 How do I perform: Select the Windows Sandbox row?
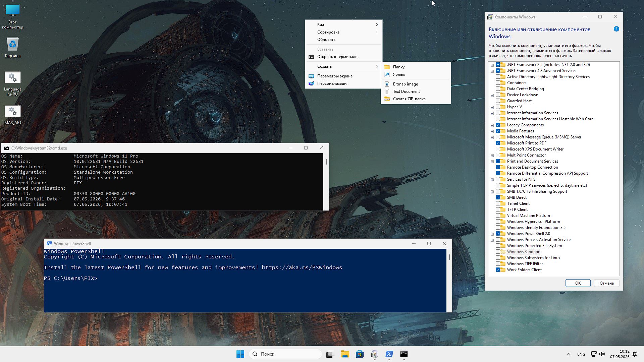[x=523, y=252]
